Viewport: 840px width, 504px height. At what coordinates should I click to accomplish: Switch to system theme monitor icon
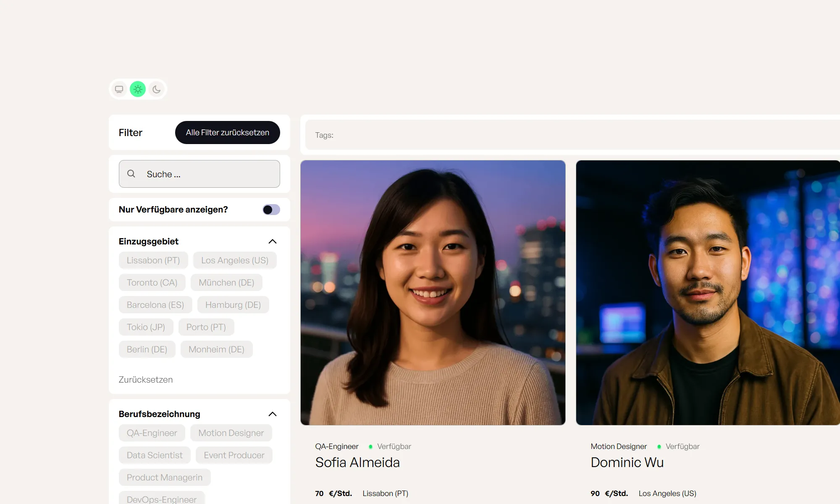(x=119, y=89)
